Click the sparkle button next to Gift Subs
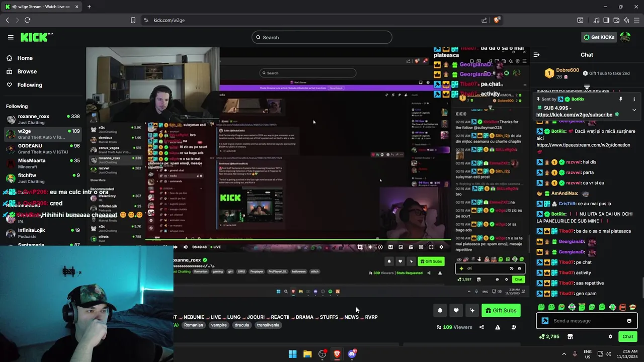 coord(472,310)
